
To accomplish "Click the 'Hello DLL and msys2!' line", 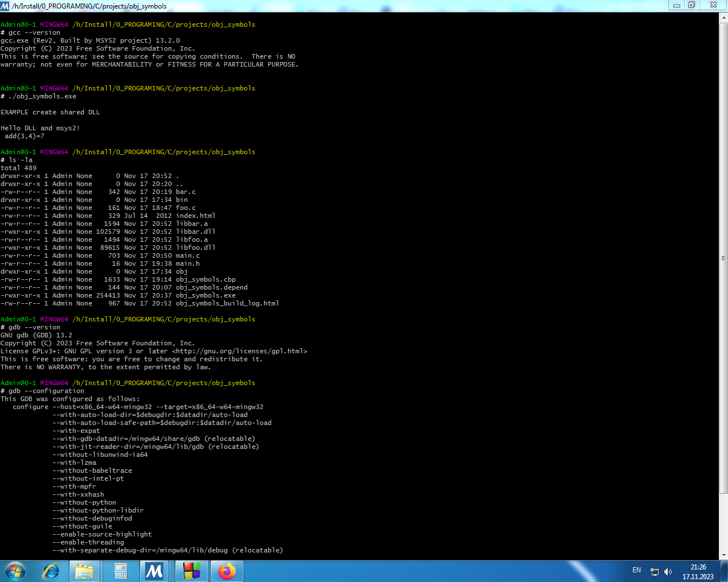I will tap(40, 128).
